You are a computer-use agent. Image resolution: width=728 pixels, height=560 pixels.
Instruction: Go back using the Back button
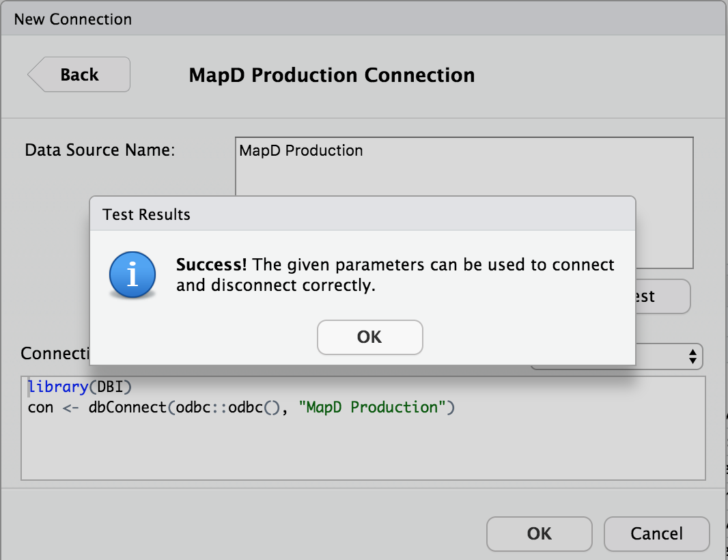click(79, 74)
